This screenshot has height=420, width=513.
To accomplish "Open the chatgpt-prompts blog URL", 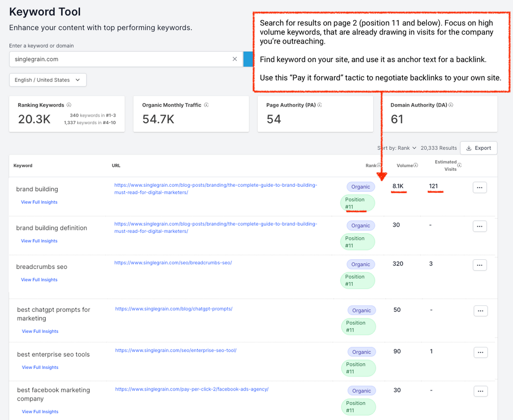I will [173, 309].
